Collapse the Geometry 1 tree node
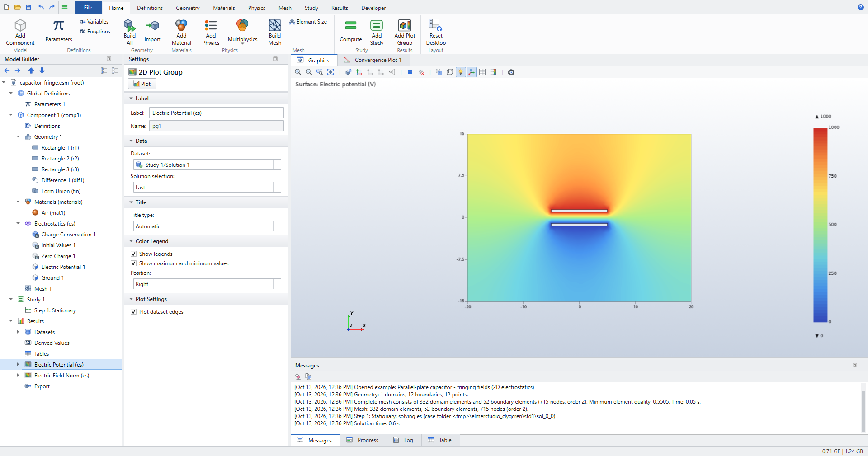This screenshot has width=868, height=456. 18,137
